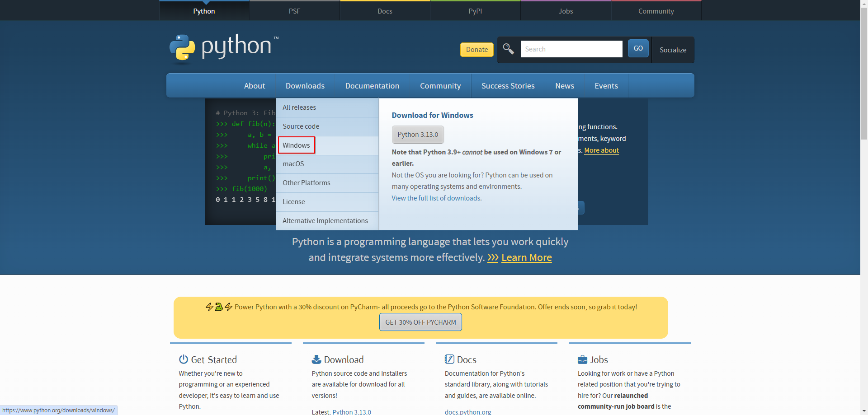Click the Download for Windows heading
Image resolution: width=868 pixels, height=415 pixels.
(x=432, y=115)
